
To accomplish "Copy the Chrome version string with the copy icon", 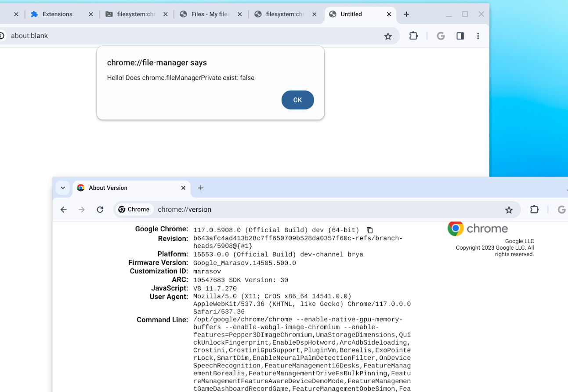I will (x=370, y=230).
